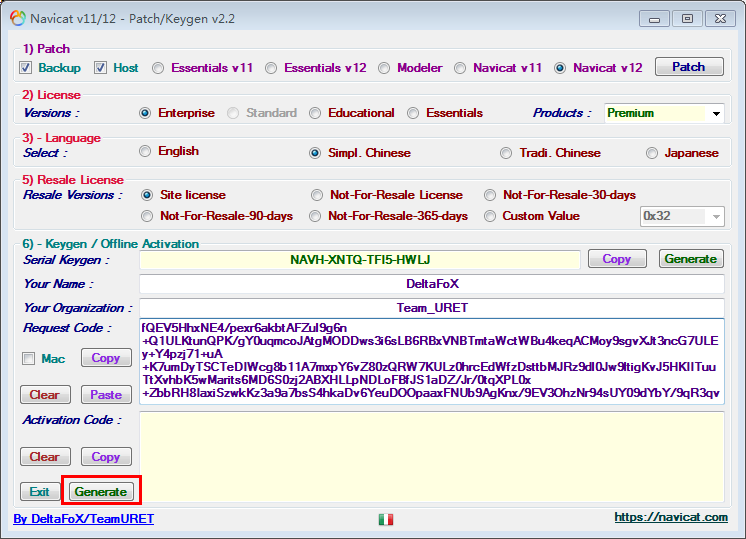Select the Educational version radio button
The image size is (746, 539).
coord(315,113)
